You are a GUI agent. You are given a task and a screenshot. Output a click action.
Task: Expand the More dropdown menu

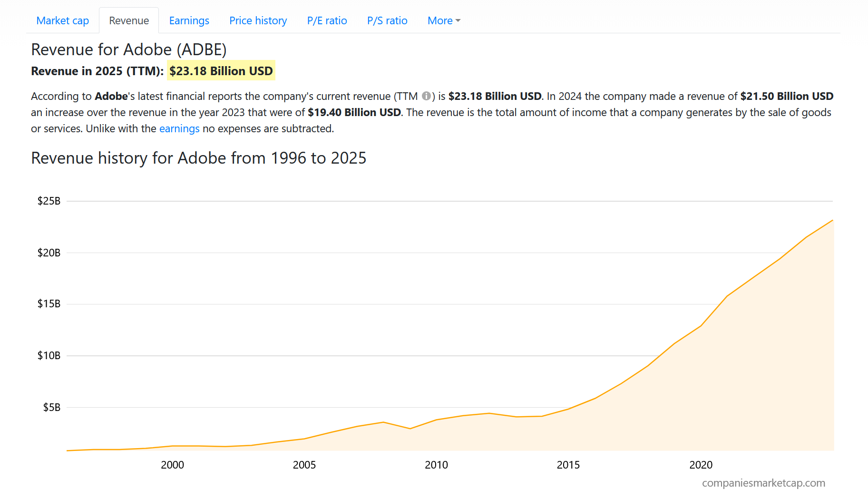coord(444,20)
